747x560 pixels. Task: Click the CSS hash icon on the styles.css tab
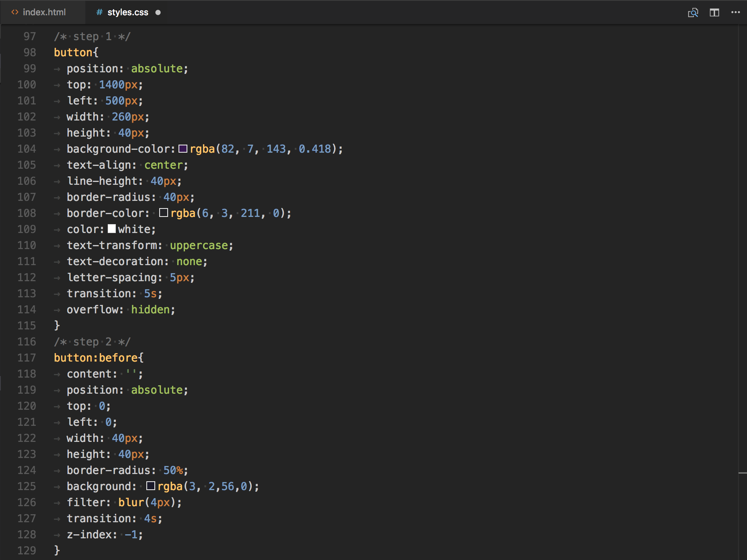[99, 12]
